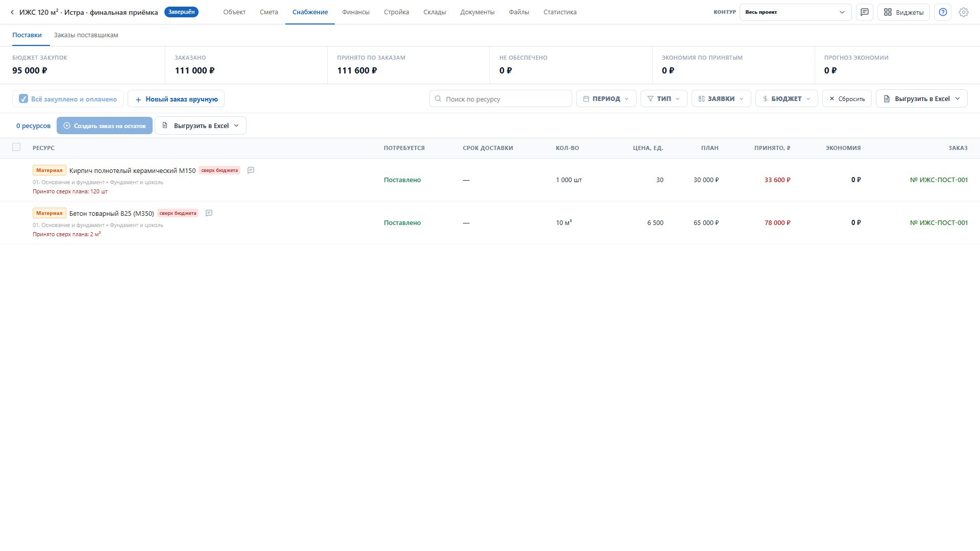Open order link ИЖС-ПОСТ-001 for Кирпич
Image resolution: width=980 pixels, height=551 pixels.
click(x=939, y=180)
